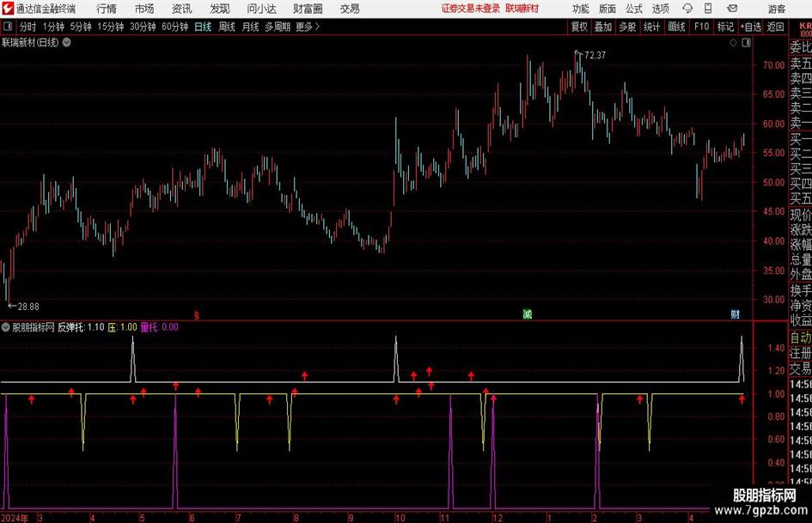Open the F10 company info button
The width and height of the screenshot is (812, 523).
pyautogui.click(x=702, y=27)
